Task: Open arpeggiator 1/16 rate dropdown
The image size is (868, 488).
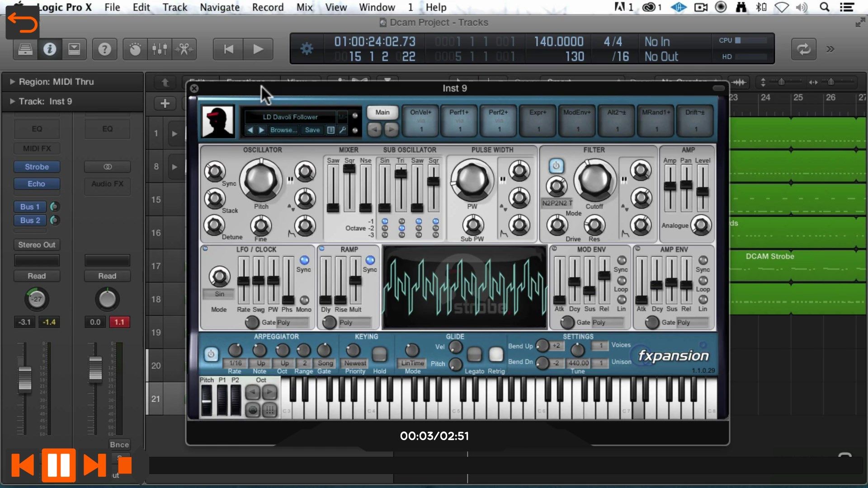Action: 235,363
